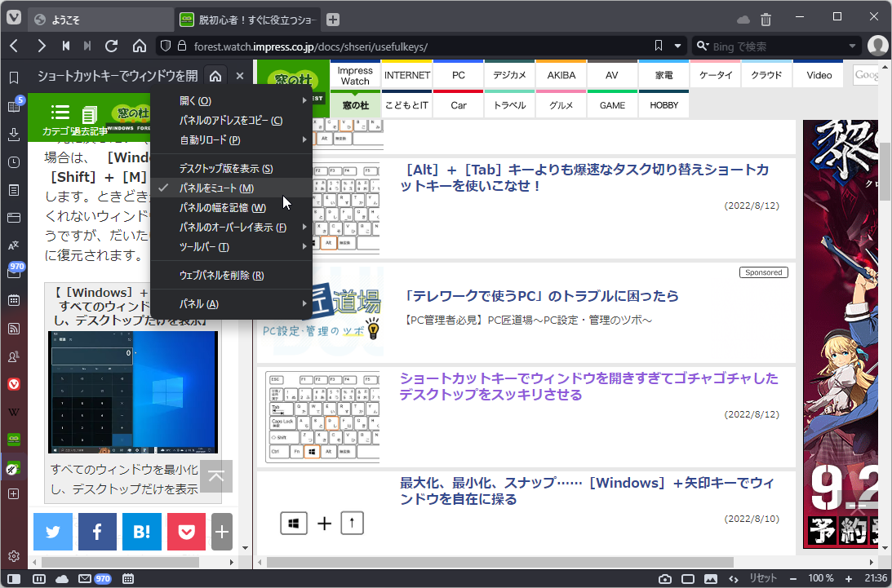Viewport: 892px width, 588px height.
Task: Open the Wikipedia web panel
Action: (13, 412)
